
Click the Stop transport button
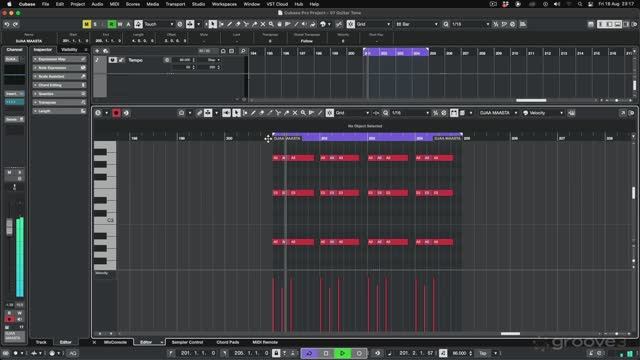(326, 353)
